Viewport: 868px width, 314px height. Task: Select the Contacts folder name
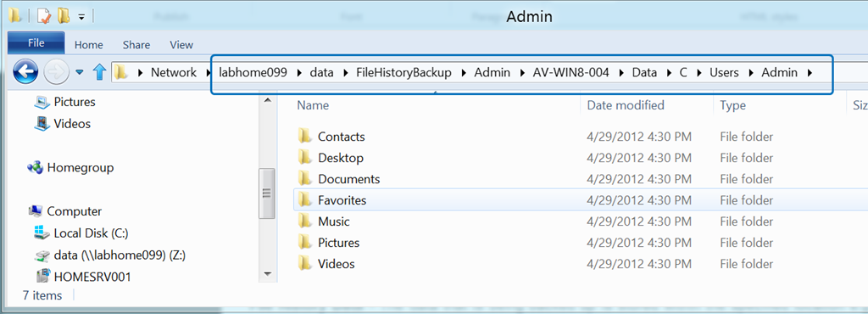coord(342,137)
